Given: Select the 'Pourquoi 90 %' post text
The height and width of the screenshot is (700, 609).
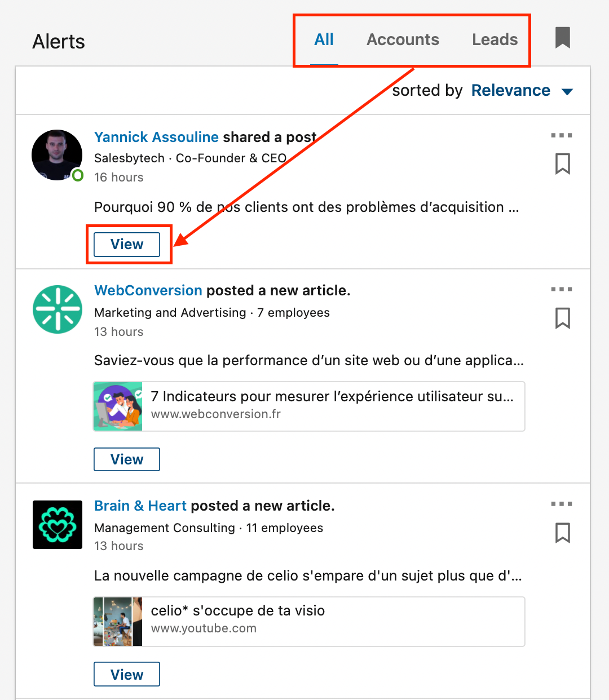Looking at the screenshot, I should [x=306, y=207].
